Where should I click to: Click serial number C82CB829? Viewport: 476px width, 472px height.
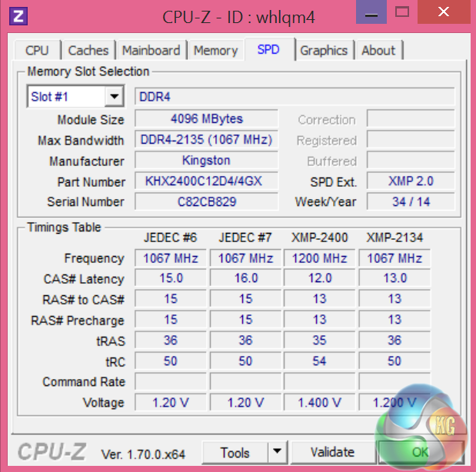click(x=206, y=201)
